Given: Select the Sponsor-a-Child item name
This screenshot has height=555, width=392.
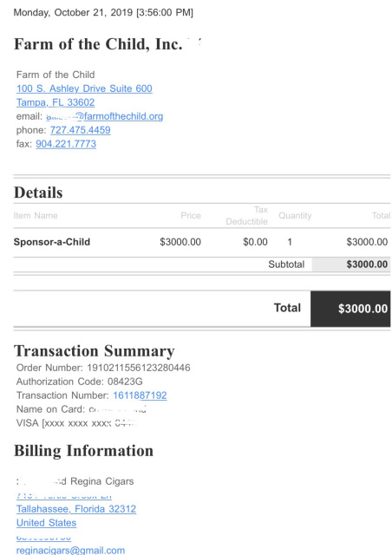Looking at the screenshot, I should coord(52,242).
